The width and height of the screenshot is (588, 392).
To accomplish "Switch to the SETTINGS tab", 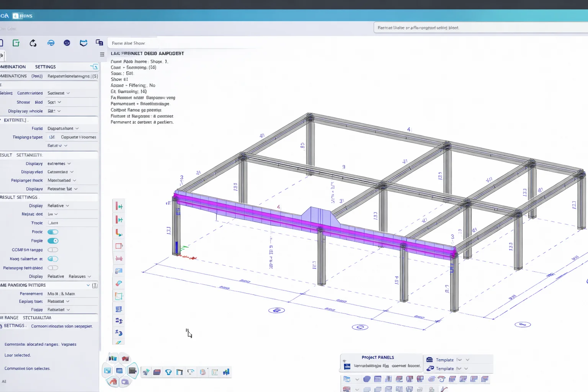I will [x=45, y=67].
